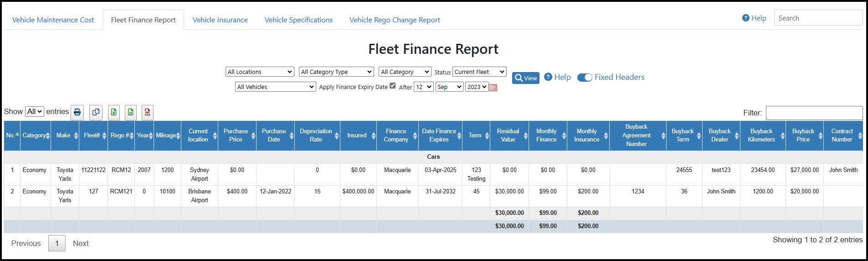Export the report as PDF

click(x=148, y=112)
